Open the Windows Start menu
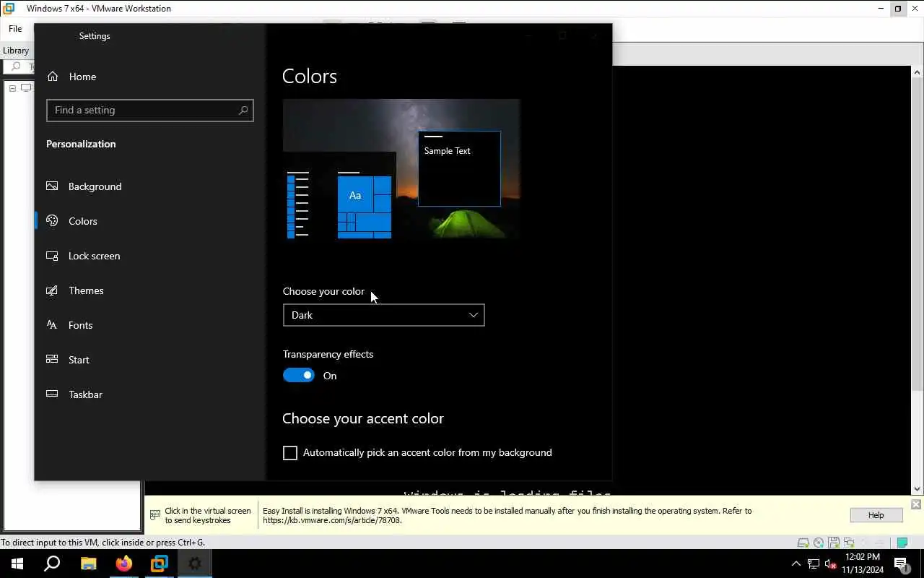This screenshot has height=578, width=924. [17, 564]
